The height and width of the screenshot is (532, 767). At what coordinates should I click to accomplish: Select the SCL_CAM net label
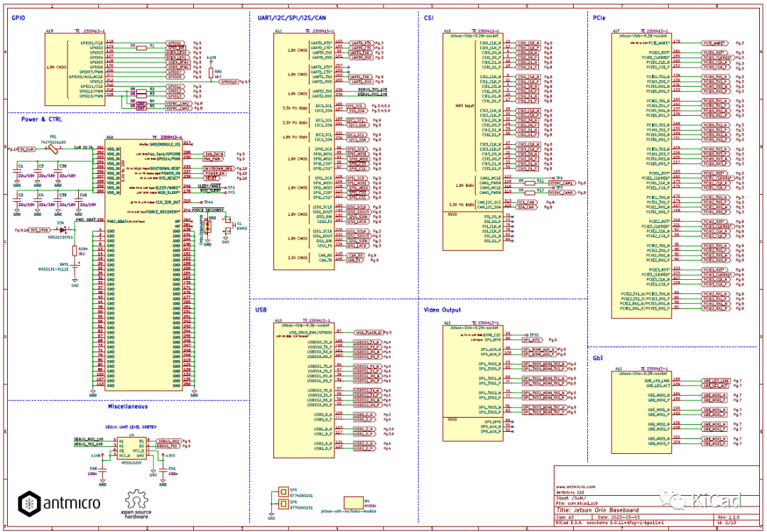526,202
